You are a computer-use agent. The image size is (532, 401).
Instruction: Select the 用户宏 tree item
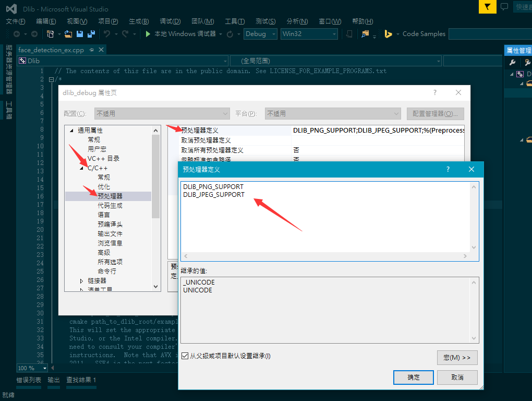pyautogui.click(x=97, y=149)
